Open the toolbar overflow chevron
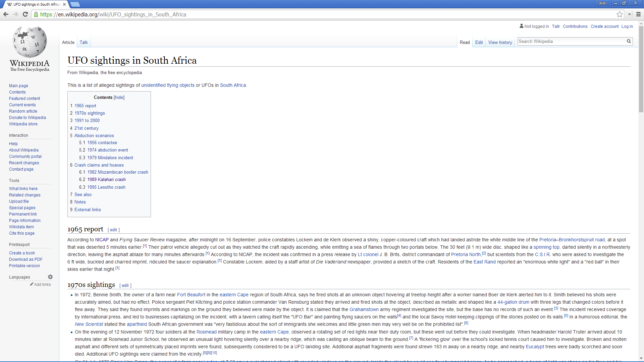644x362 pixels. tap(630, 14)
